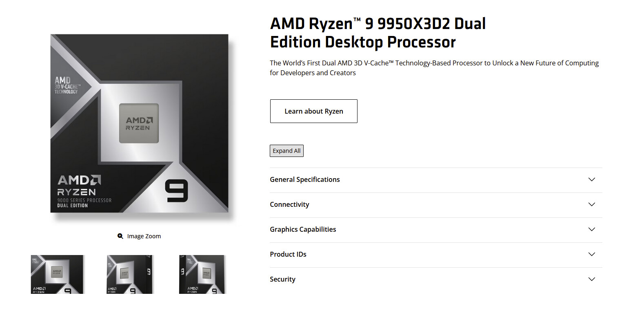Click the Learn about Ryzen button
The width and height of the screenshot is (644, 329).
pyautogui.click(x=313, y=111)
